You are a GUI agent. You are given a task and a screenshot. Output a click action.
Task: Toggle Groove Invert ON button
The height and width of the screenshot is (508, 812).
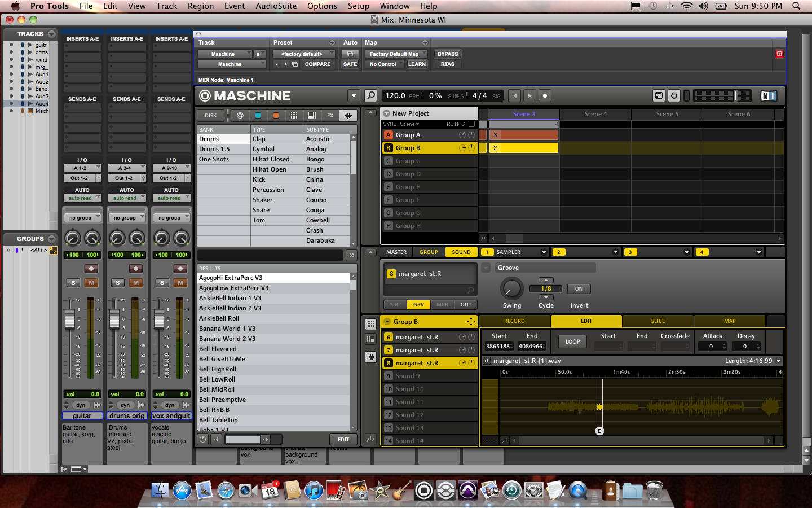pyautogui.click(x=579, y=288)
